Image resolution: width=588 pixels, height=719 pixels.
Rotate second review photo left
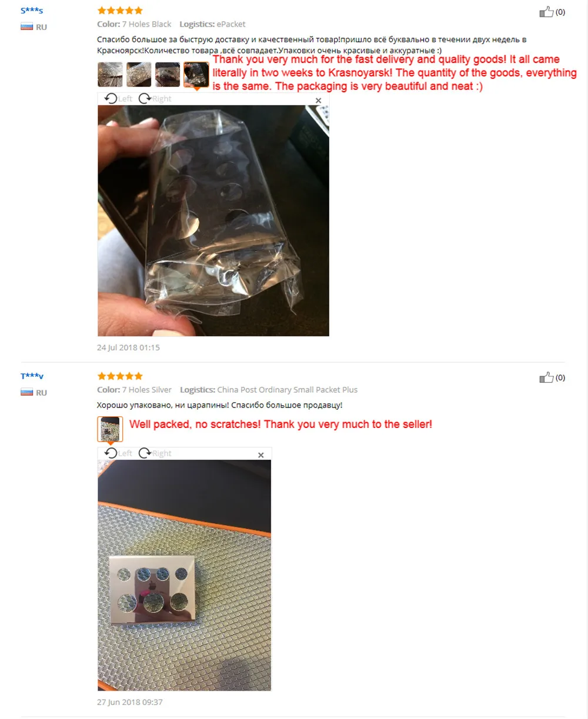tap(118, 453)
